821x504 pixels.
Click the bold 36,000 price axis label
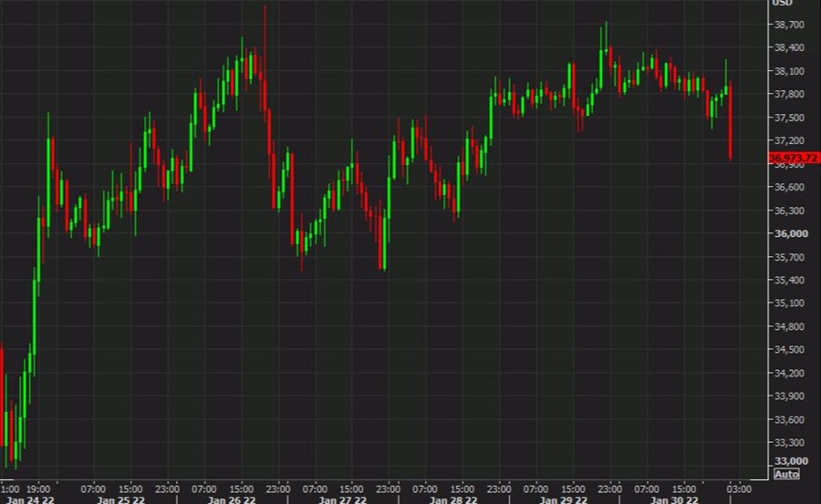790,234
